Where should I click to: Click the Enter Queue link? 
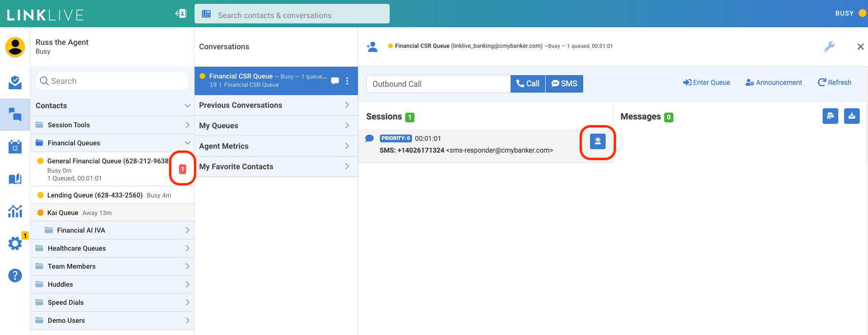point(707,82)
